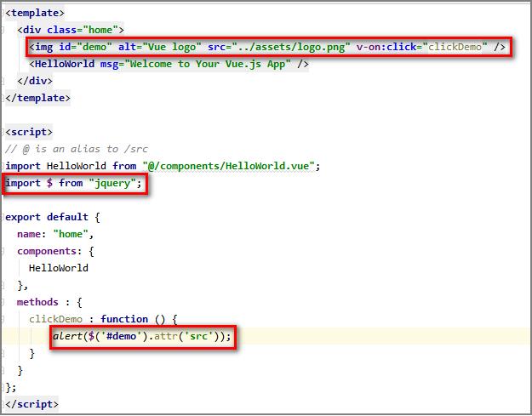Click the alert call at line start
The width and height of the screenshot is (532, 416).
click(x=67, y=336)
